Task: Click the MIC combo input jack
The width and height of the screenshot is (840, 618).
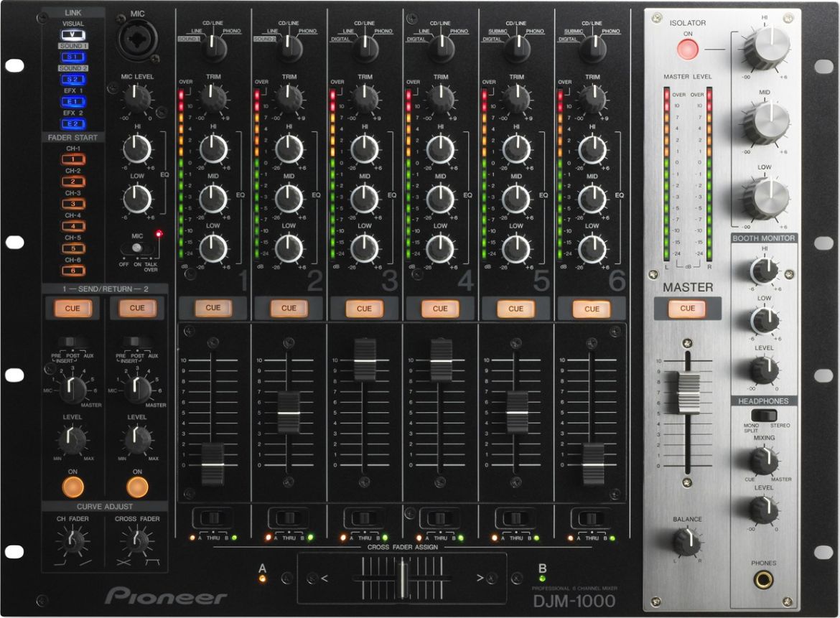Action: click(137, 40)
